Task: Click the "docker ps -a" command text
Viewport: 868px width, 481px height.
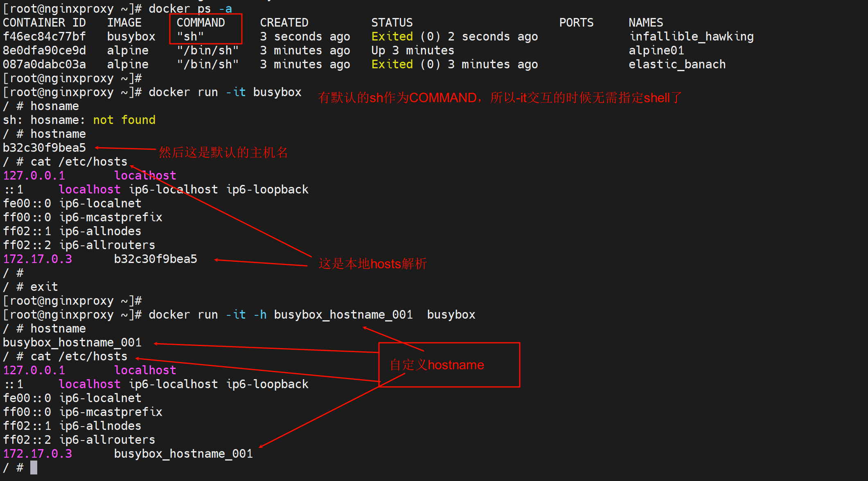Action: tap(190, 9)
